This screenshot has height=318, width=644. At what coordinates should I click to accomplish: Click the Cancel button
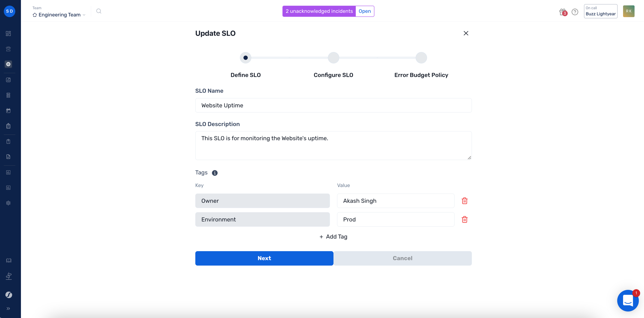point(402,258)
